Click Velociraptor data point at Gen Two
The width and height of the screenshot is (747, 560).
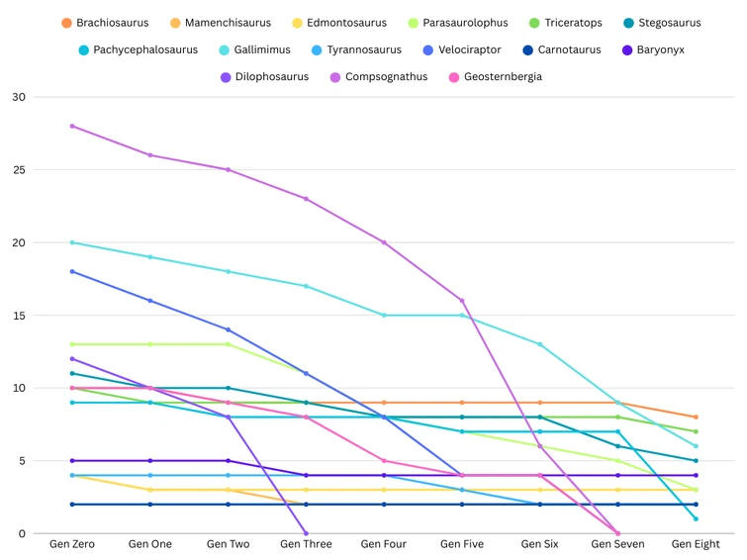[229, 329]
